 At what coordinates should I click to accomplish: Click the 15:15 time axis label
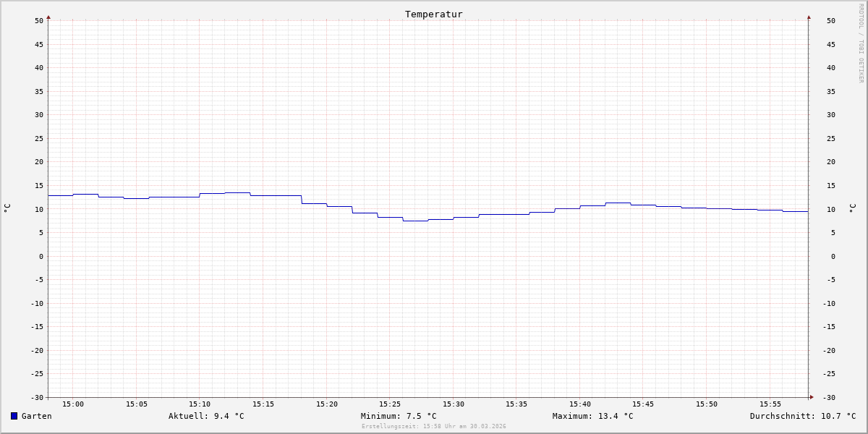pyautogui.click(x=263, y=404)
